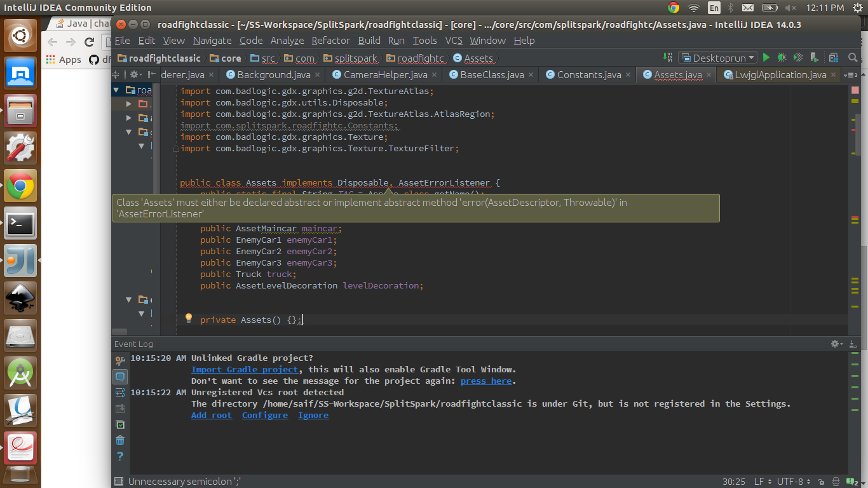868x488 pixels.
Task: Click Import Gradle project link
Action: click(245, 369)
